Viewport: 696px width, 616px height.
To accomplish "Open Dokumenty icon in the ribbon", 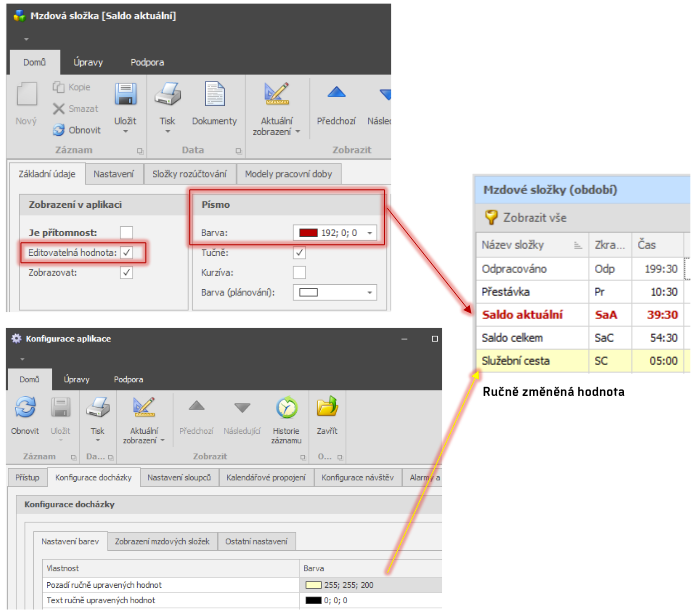I will pos(215,94).
